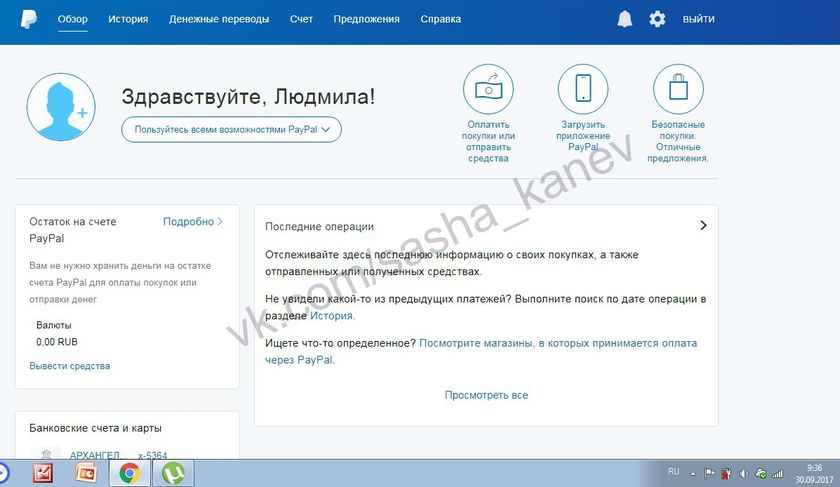Switch to the История tab
Viewport: 840px width, 487px height.
[x=128, y=19]
